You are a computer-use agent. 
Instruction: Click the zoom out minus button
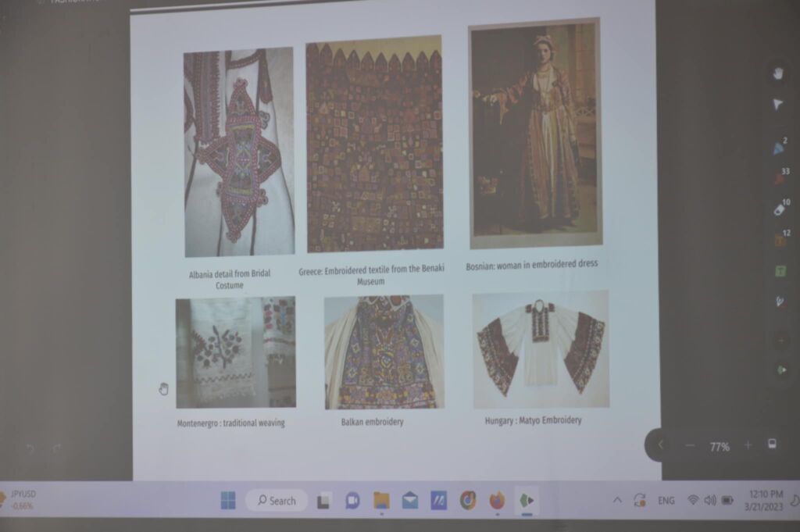689,445
